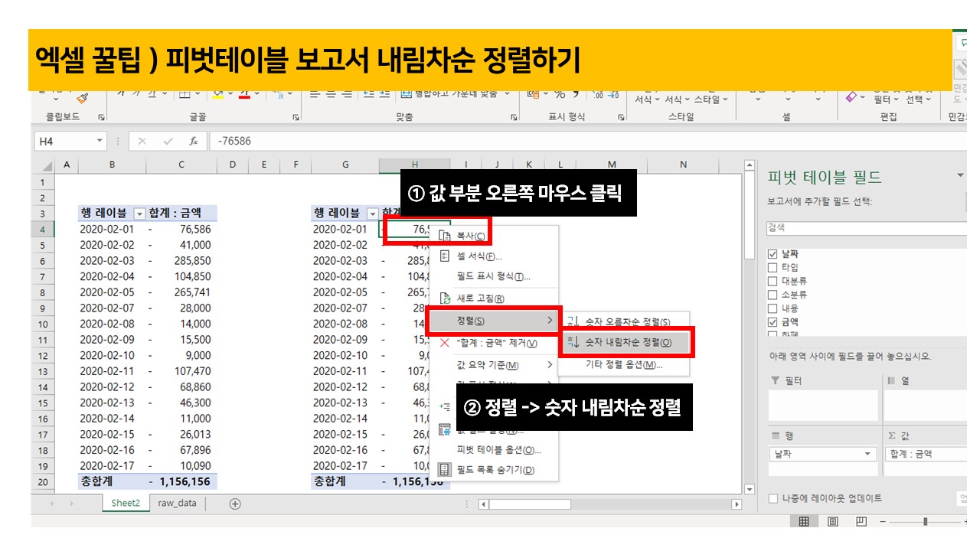The width and height of the screenshot is (980, 551).
Task: Uncheck the 날짜 field checkbox
Action: pos(773,254)
